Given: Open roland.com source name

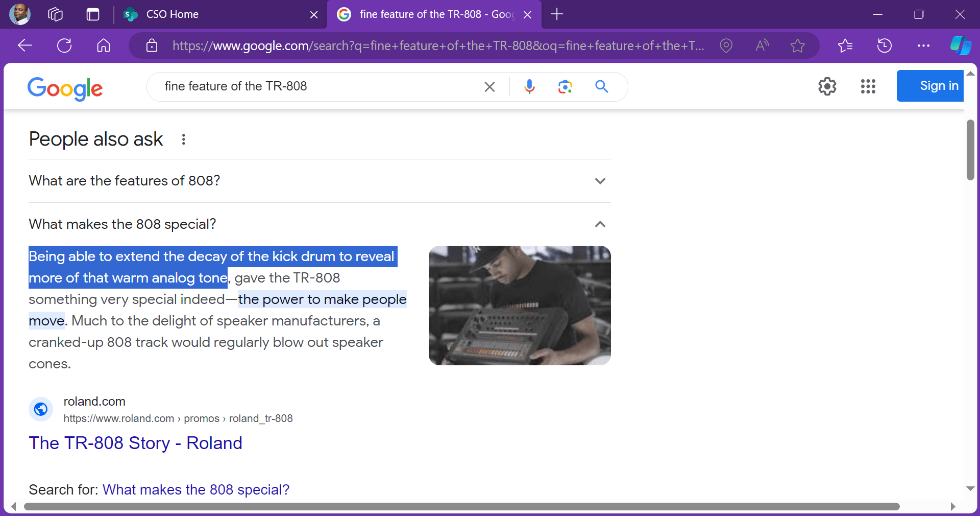Looking at the screenshot, I should pyautogui.click(x=94, y=402).
